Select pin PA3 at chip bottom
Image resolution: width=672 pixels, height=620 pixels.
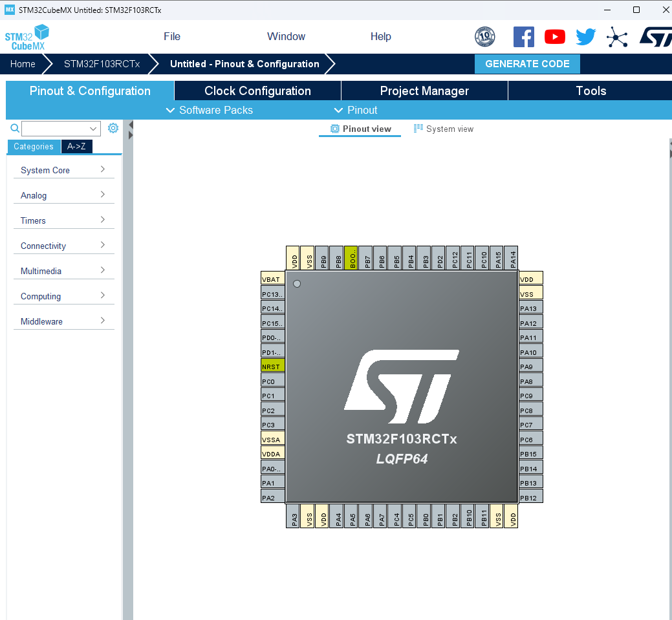coord(293,516)
